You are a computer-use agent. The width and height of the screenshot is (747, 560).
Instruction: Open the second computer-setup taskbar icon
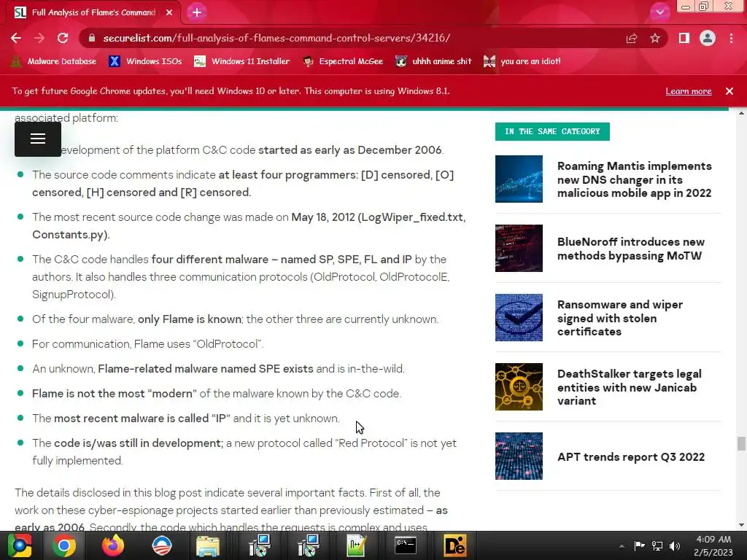pos(309,545)
